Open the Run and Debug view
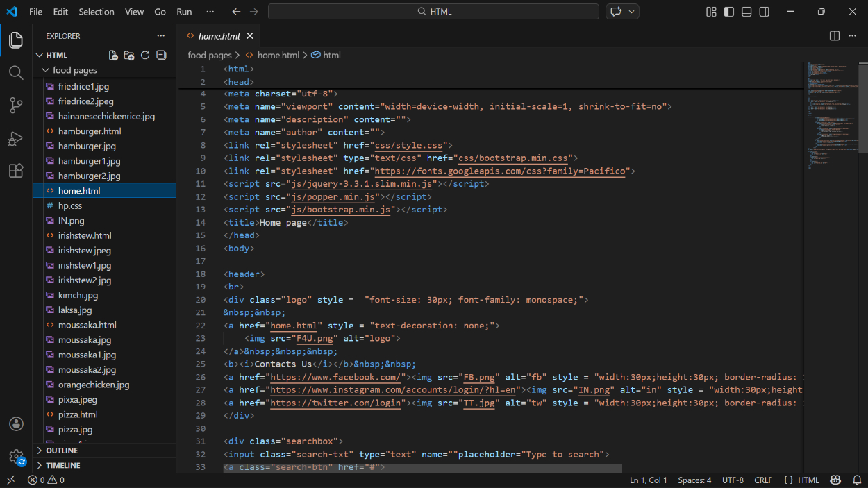The image size is (868, 488). pyautogui.click(x=16, y=138)
